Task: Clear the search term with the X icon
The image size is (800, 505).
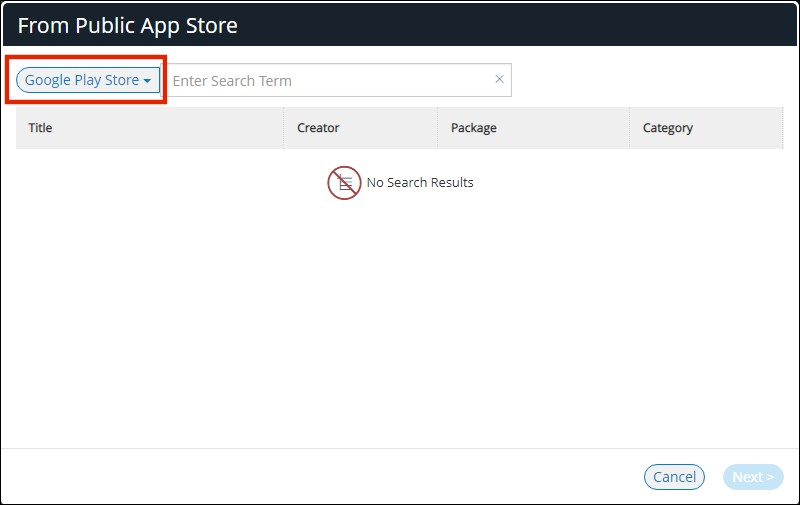Action: [499, 79]
